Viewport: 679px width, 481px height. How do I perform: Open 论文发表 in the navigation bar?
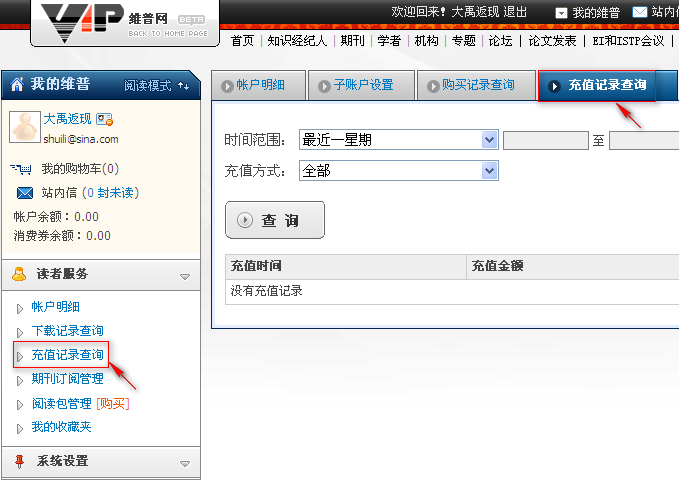[553, 41]
